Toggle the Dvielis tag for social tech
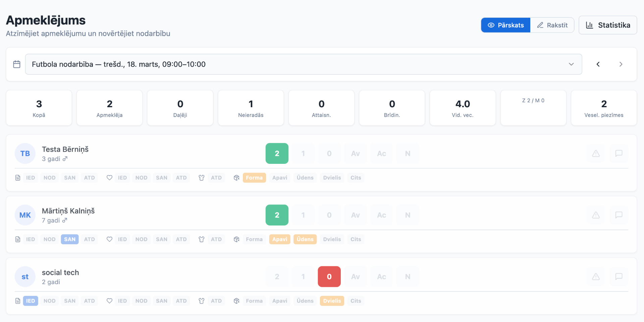 point(332,301)
